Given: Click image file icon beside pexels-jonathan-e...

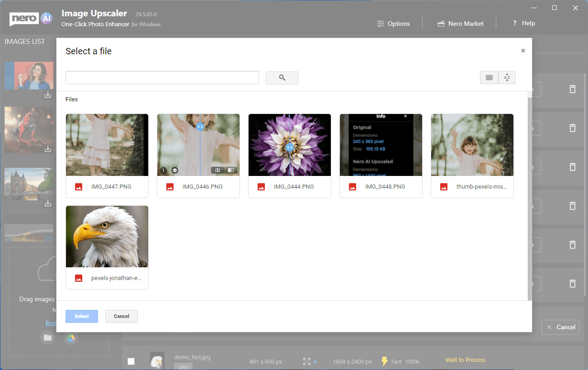Looking at the screenshot, I should click(x=79, y=278).
